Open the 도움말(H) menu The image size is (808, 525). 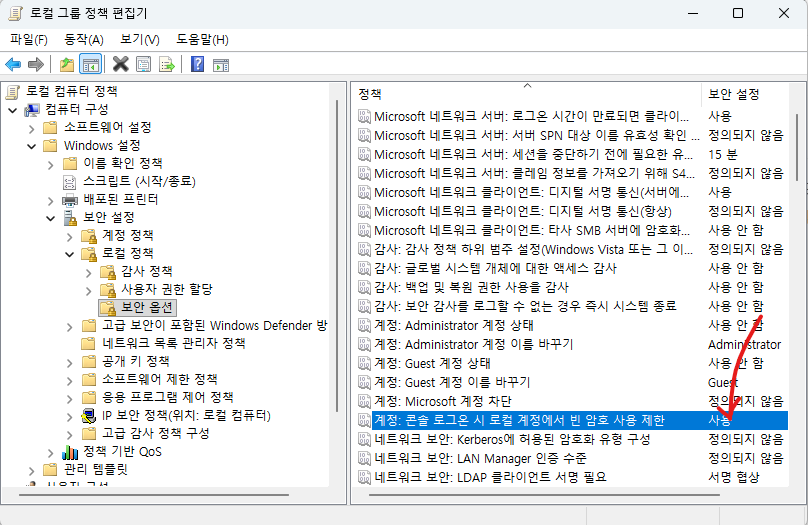[203, 40]
